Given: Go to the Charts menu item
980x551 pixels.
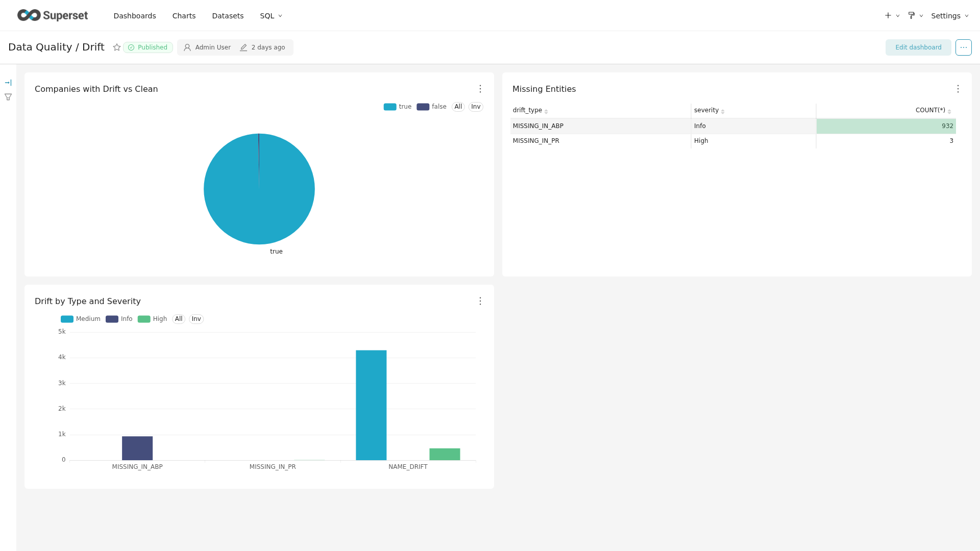Looking at the screenshot, I should coord(184,16).
